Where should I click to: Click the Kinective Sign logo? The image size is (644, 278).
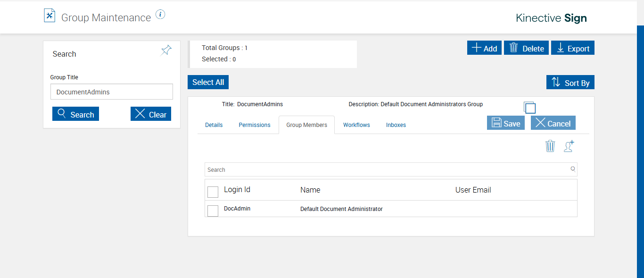click(551, 18)
